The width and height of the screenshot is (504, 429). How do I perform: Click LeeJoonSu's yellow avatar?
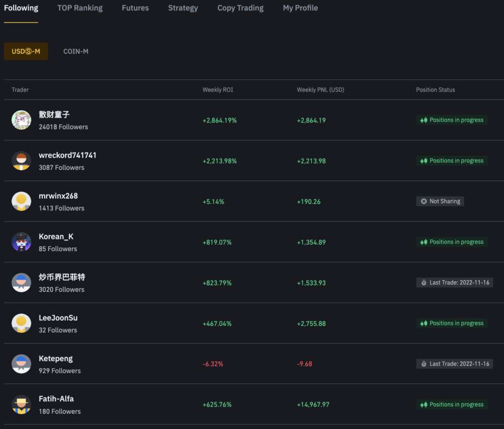[21, 324]
